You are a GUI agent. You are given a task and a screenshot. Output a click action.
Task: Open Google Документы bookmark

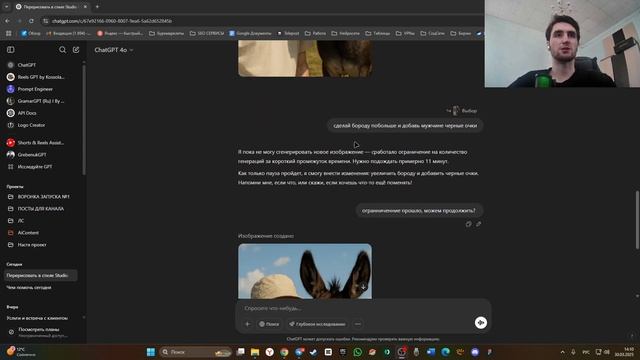pos(250,33)
